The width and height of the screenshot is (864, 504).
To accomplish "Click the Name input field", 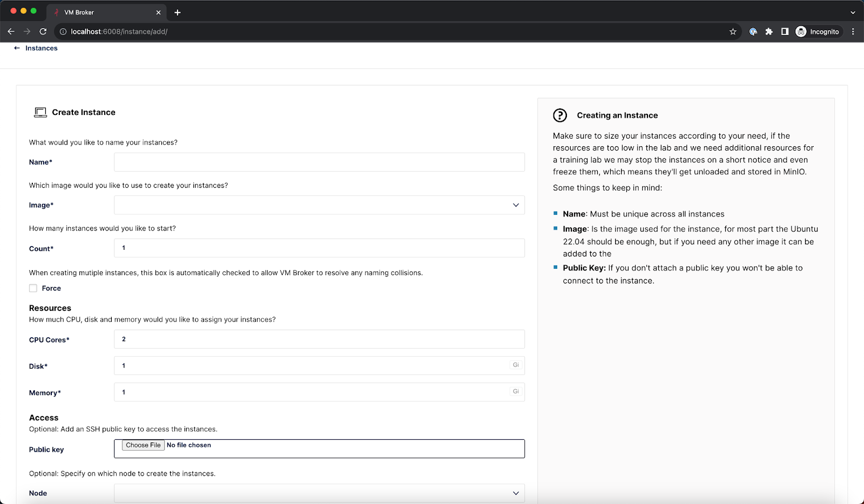I will point(319,162).
